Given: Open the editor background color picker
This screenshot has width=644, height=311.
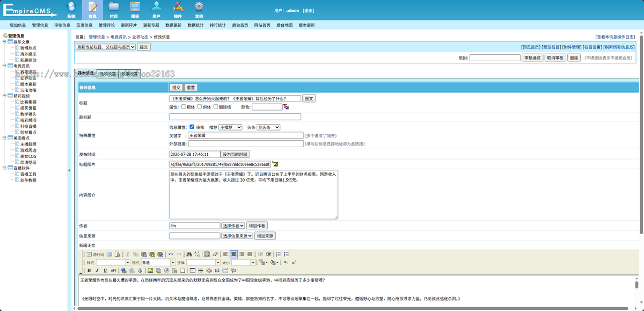Looking at the screenshot, I should (x=274, y=262).
